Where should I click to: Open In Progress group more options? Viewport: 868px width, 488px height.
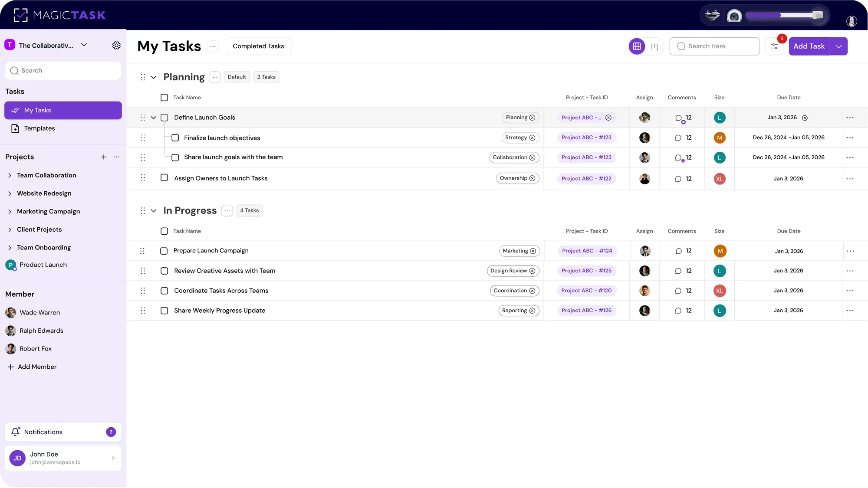pyautogui.click(x=227, y=211)
